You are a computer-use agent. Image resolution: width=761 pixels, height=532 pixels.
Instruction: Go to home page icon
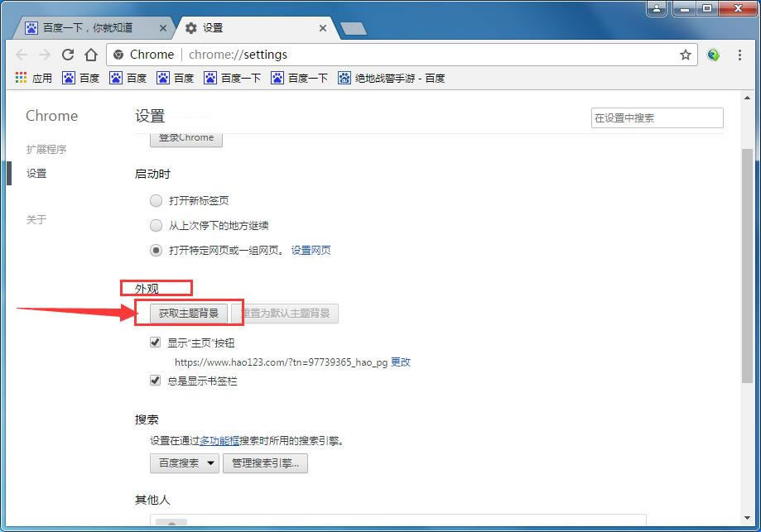(91, 55)
